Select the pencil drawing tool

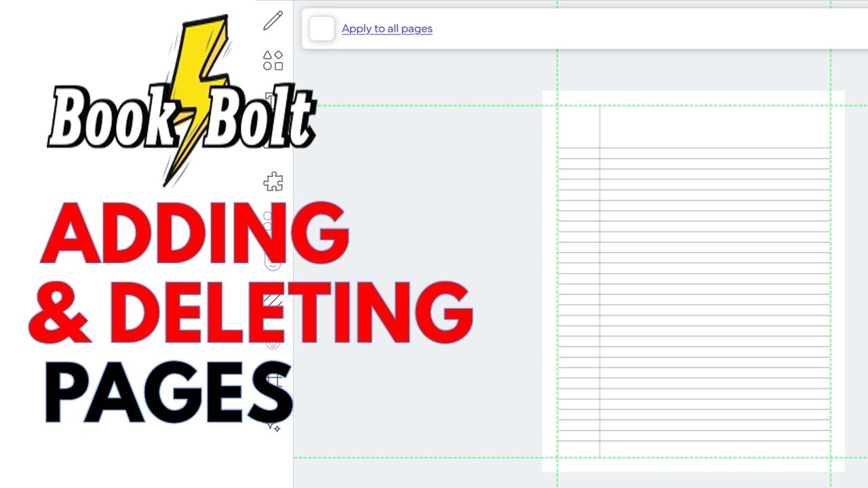(273, 20)
